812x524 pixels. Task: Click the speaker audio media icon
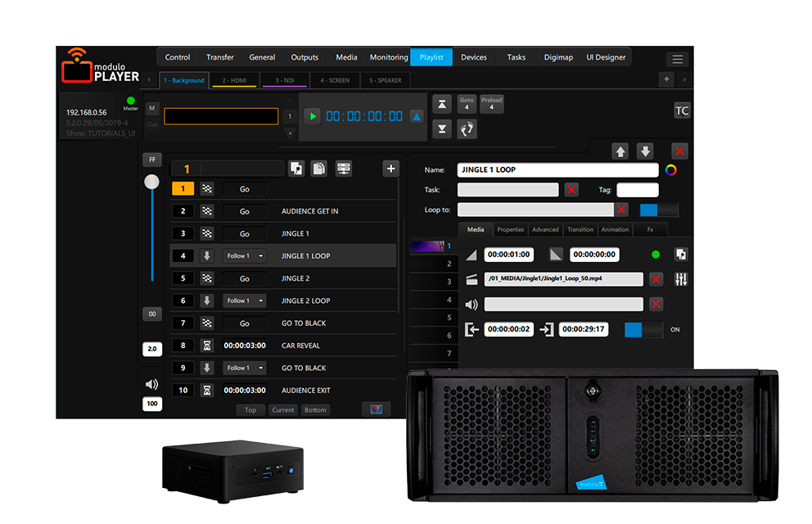(471, 305)
